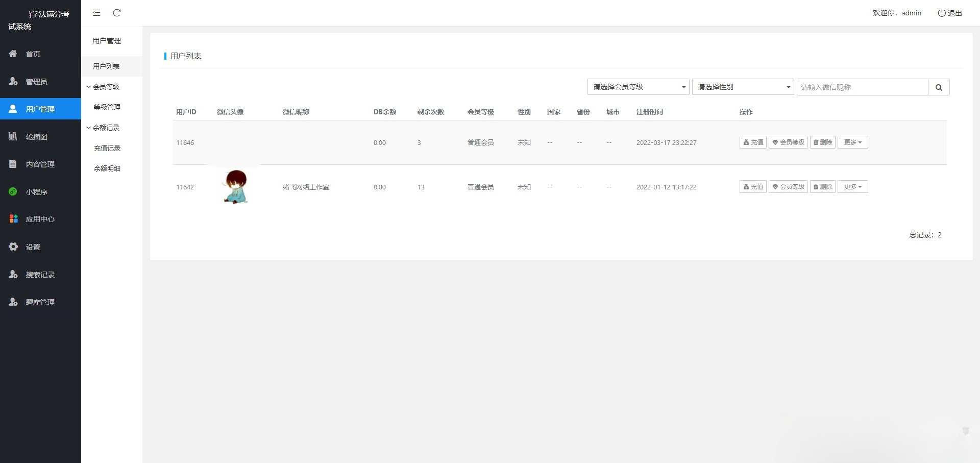Click the 轮播图 carousel sidebar icon
The height and width of the screenshot is (463, 980).
click(13, 136)
